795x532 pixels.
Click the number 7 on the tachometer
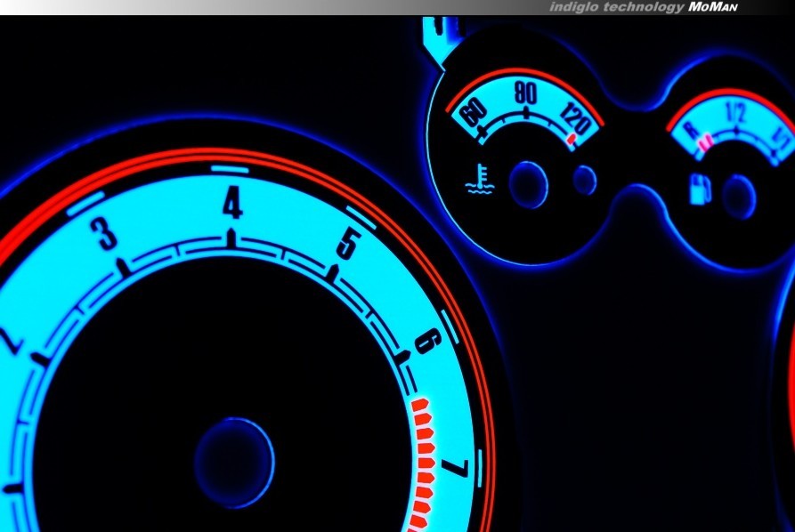455,468
